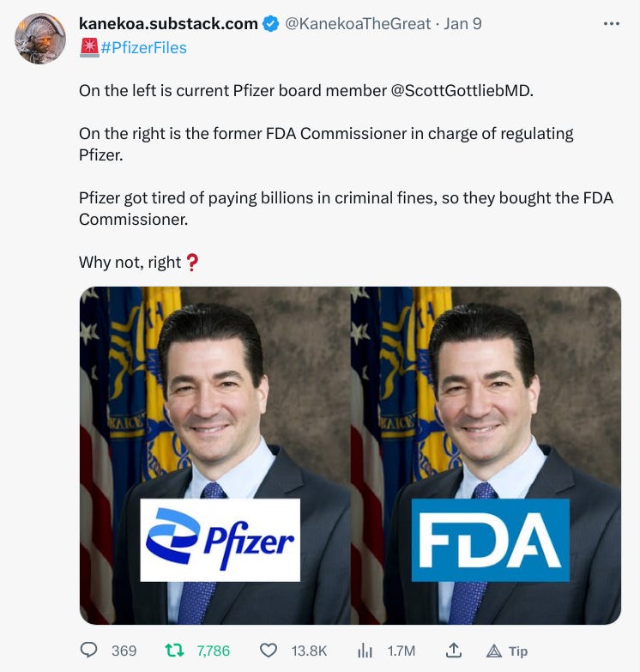Click the share upload arrow icon

(453, 651)
